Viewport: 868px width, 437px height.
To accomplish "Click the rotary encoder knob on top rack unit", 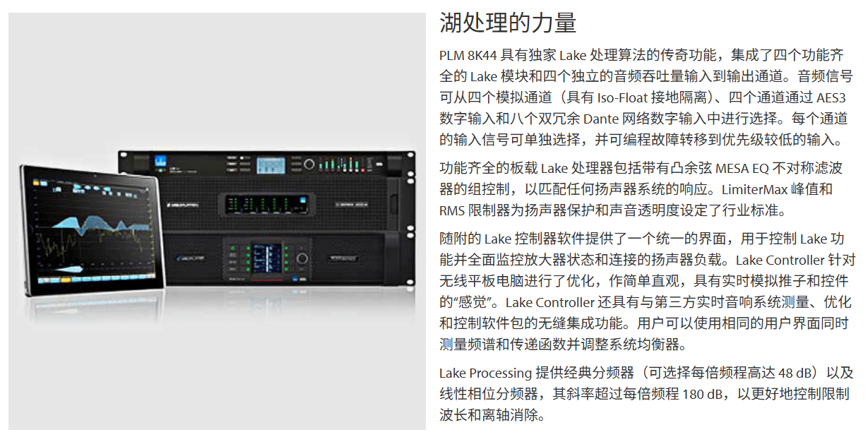I will 309,164.
